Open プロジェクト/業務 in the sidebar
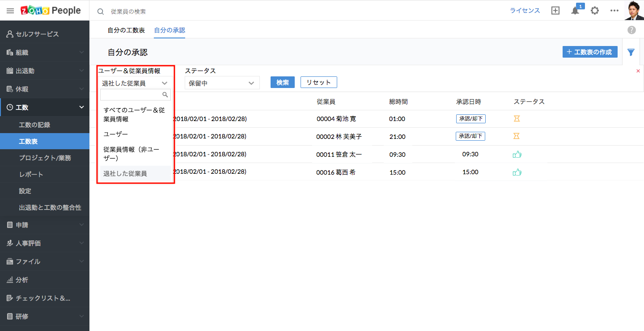The image size is (644, 331). pos(45,158)
